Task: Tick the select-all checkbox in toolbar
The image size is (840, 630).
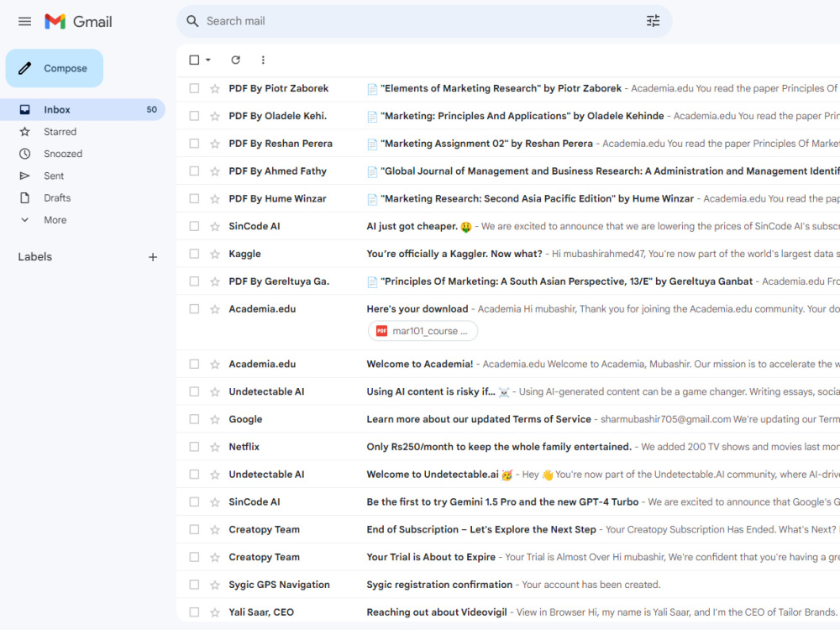Action: pyautogui.click(x=194, y=60)
